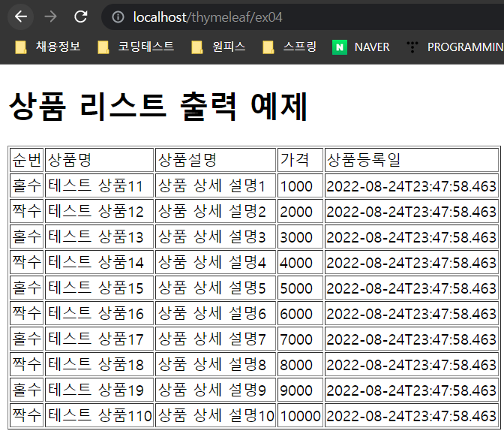Open the 스프링 bookmark folder

coord(289,47)
